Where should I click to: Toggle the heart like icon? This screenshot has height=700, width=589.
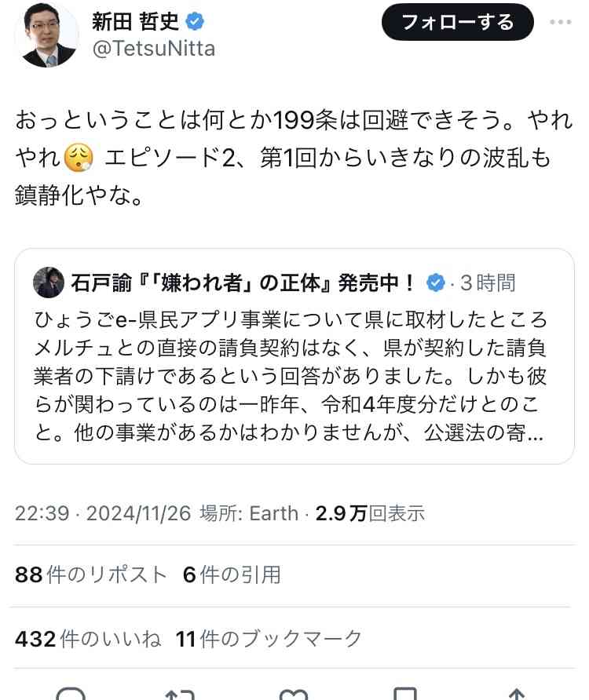tap(294, 695)
